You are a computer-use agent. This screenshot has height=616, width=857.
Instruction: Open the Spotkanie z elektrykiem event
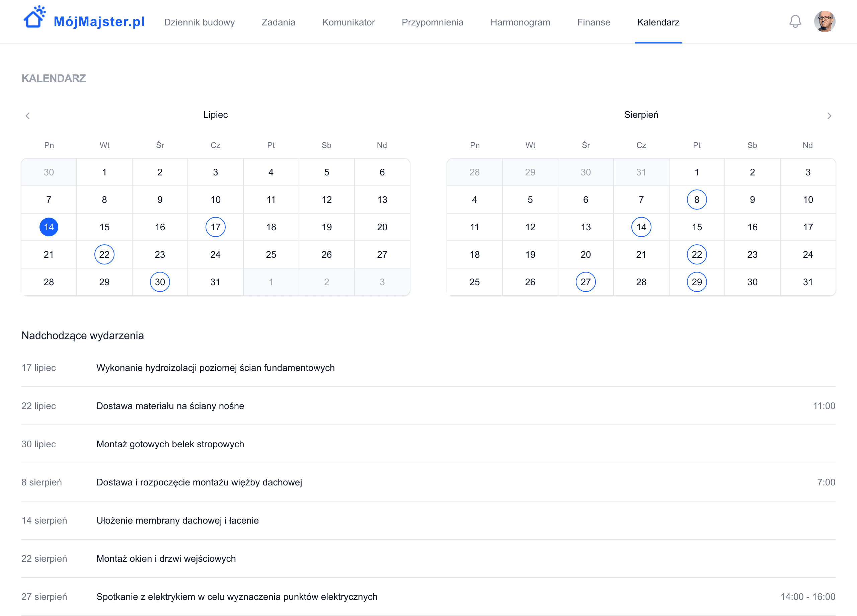(x=237, y=597)
